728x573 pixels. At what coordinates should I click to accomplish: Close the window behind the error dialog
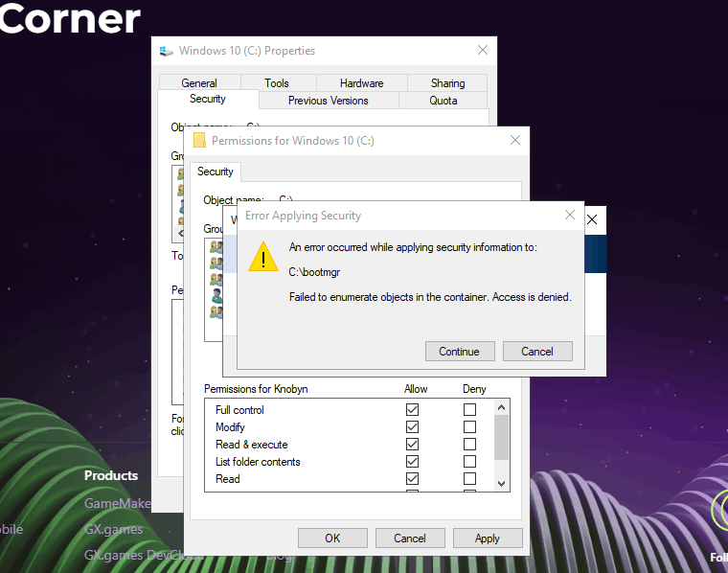592,219
